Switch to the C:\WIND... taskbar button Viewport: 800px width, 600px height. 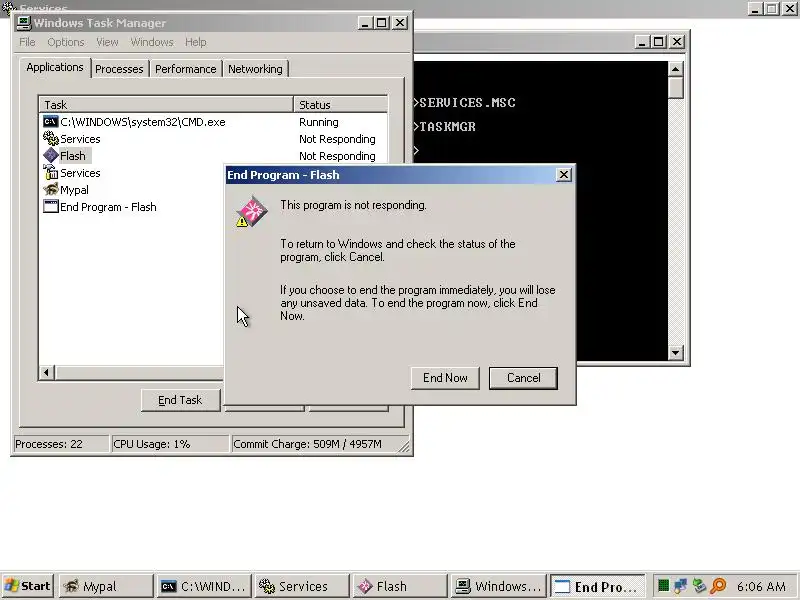click(204, 586)
